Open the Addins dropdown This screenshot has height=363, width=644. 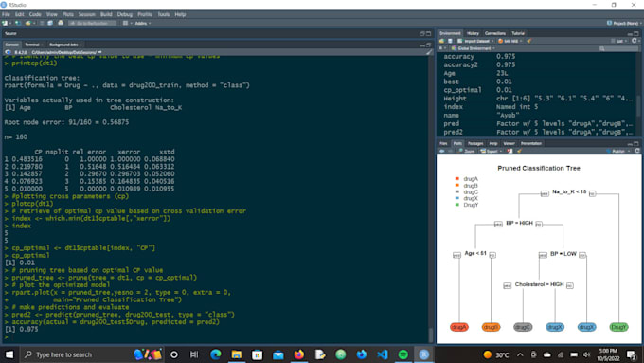[142, 23]
